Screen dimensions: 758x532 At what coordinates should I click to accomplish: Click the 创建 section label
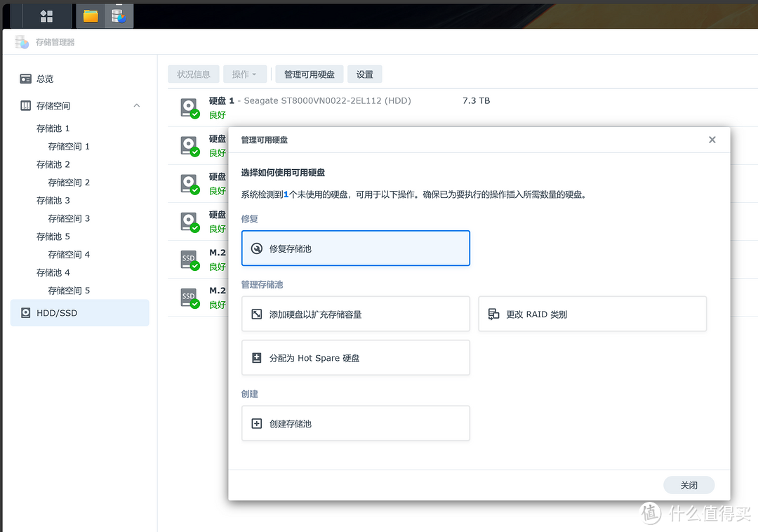coord(249,394)
